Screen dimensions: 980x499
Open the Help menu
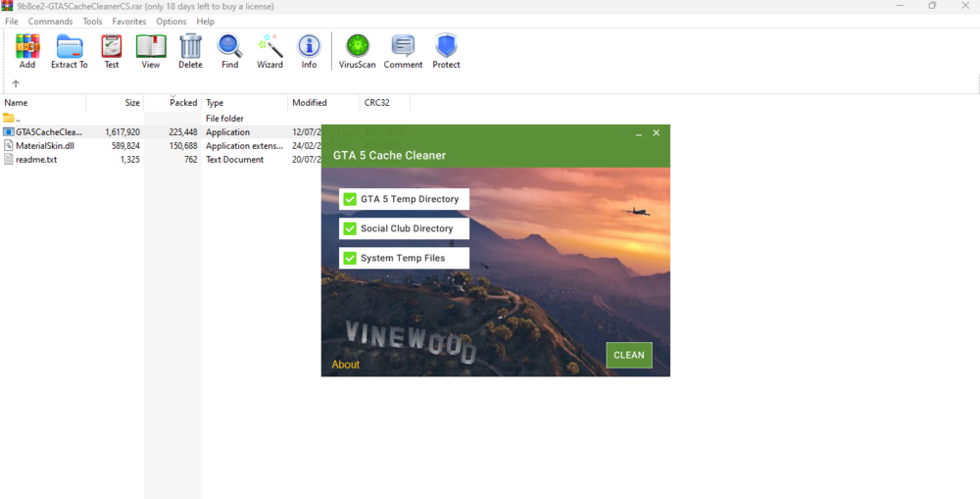click(206, 22)
